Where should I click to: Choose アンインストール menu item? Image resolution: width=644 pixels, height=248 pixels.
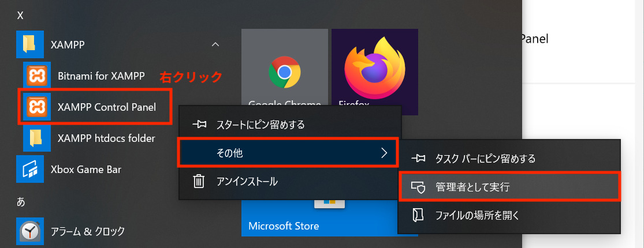coord(289,181)
